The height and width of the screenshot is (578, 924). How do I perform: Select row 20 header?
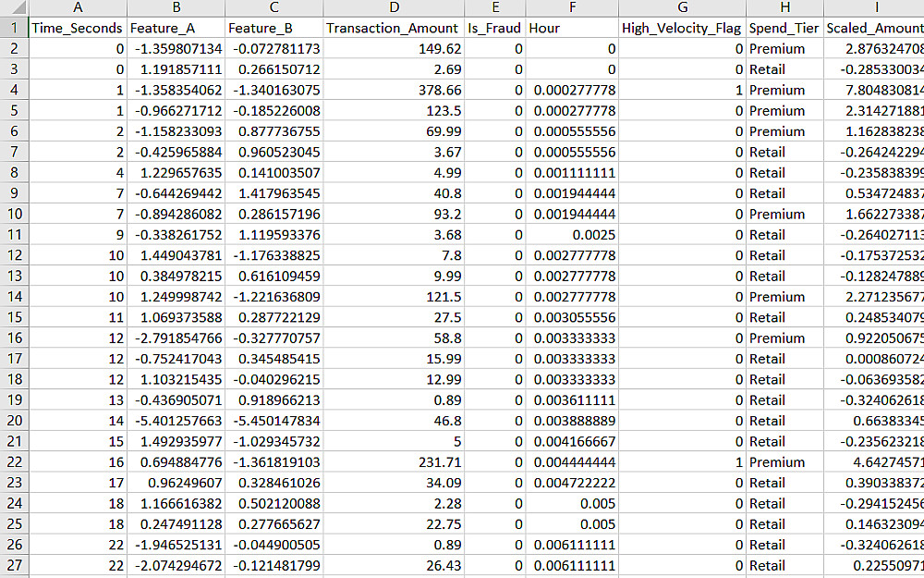(x=14, y=421)
